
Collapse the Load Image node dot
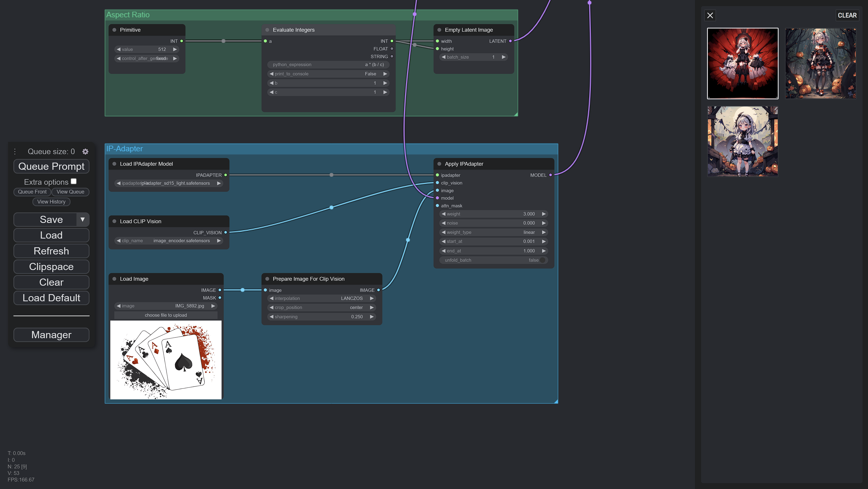[114, 279]
